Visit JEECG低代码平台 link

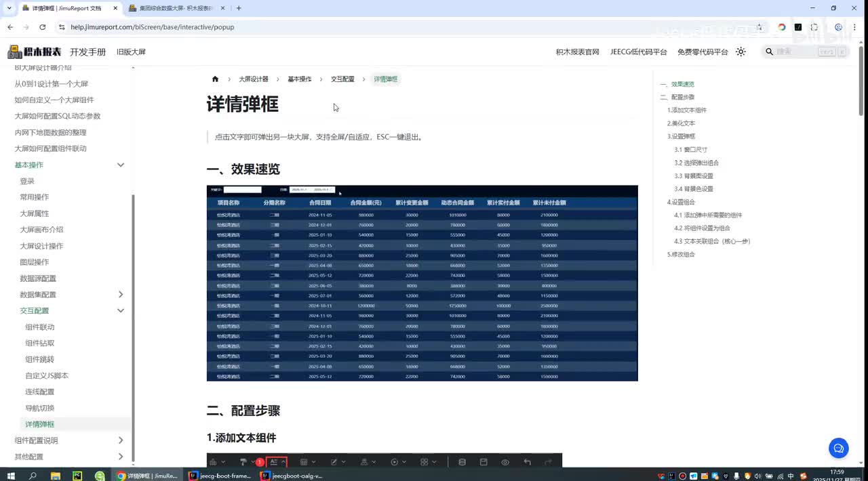638,52
